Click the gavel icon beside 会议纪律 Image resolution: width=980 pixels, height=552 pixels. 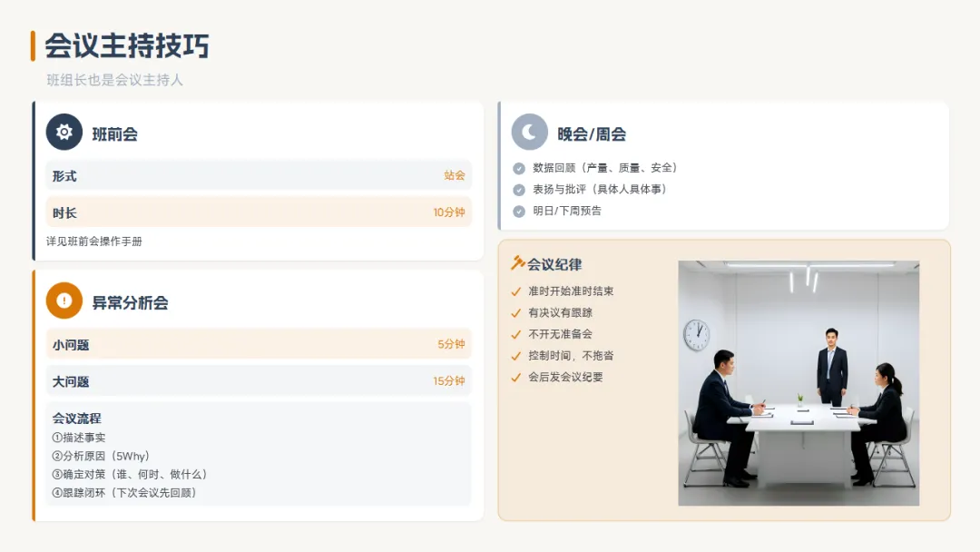[517, 263]
